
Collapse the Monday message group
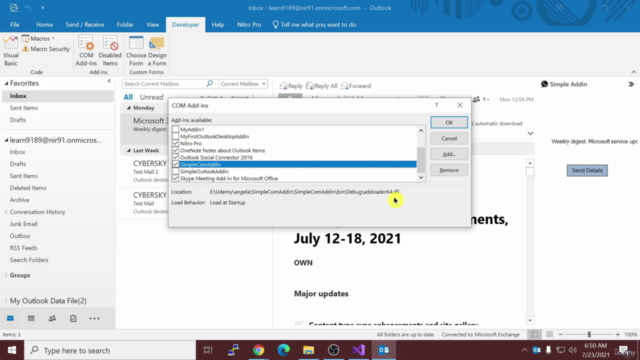point(129,108)
